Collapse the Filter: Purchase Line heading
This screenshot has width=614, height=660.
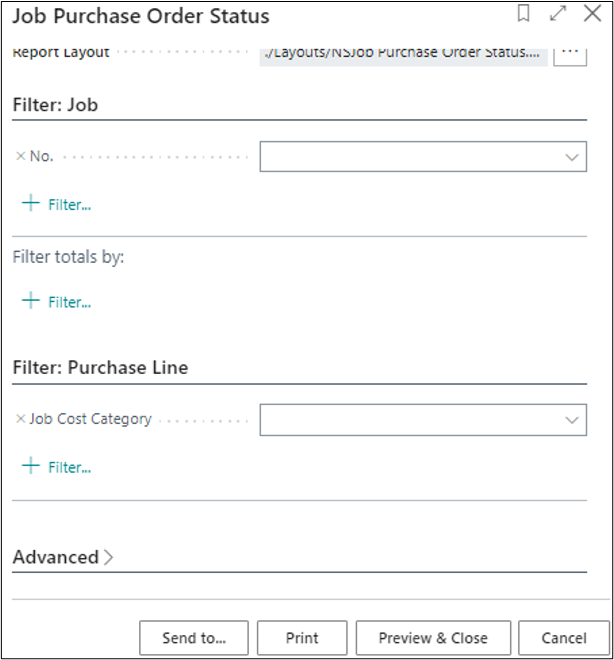(x=100, y=367)
